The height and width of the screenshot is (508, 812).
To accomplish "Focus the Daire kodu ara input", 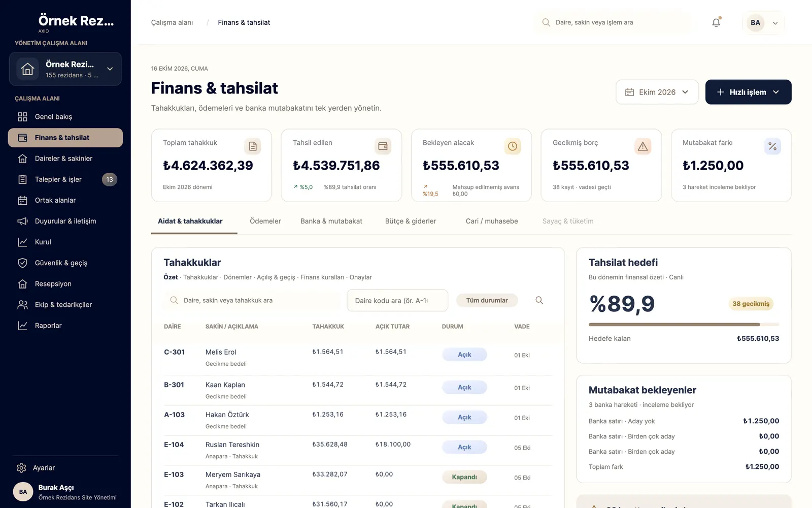I will point(397,300).
